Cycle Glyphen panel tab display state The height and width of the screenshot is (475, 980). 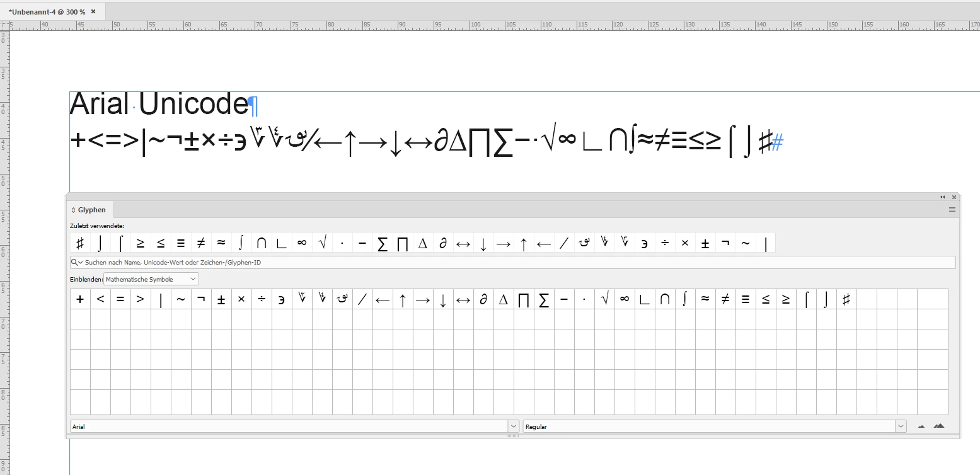[x=73, y=210]
